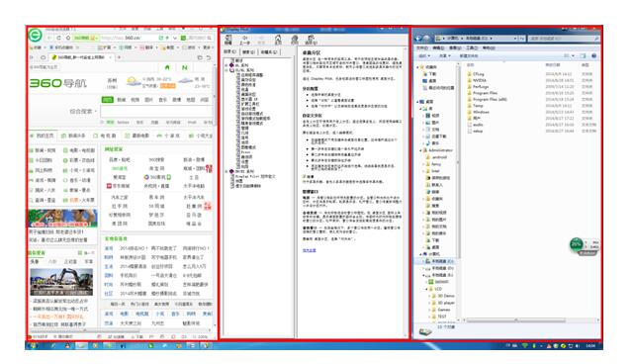Open the File menu in Explorer
Image resolution: width=634 pixels, height=364 pixels.
click(422, 47)
